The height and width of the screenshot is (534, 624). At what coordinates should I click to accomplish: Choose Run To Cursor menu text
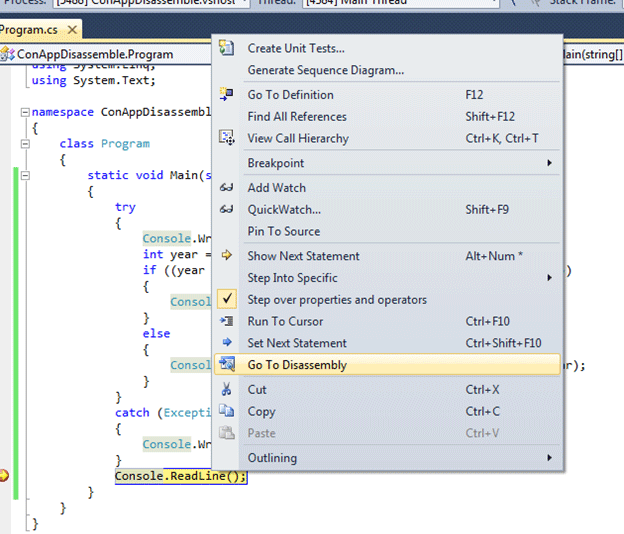coord(285,321)
